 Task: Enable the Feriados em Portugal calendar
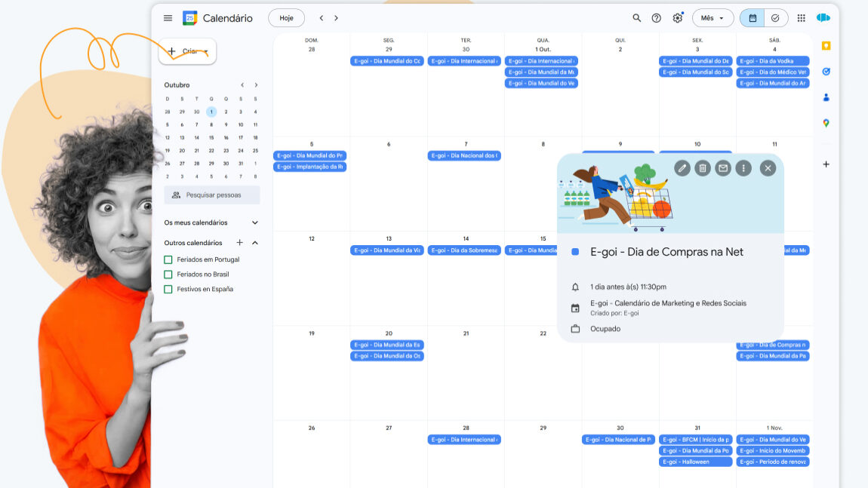(168, 259)
